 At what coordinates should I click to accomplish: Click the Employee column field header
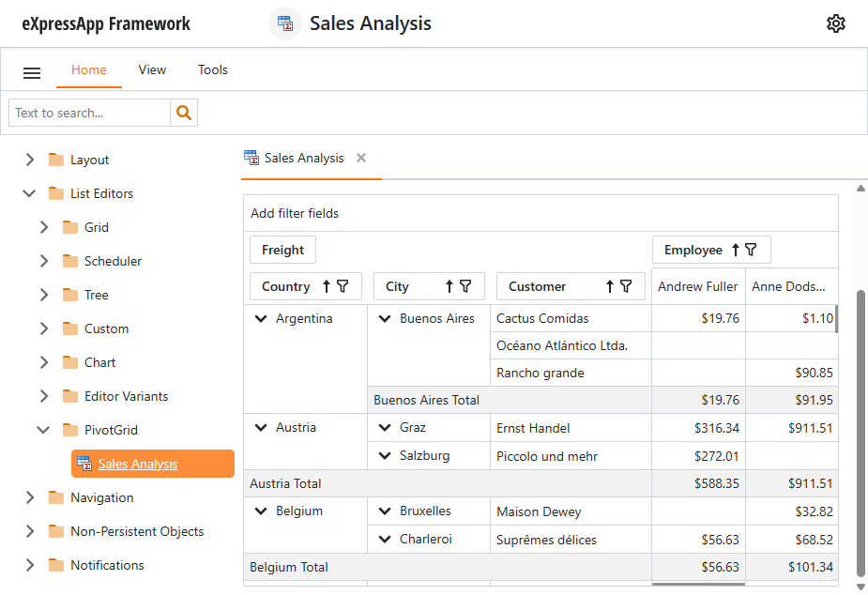coord(711,251)
